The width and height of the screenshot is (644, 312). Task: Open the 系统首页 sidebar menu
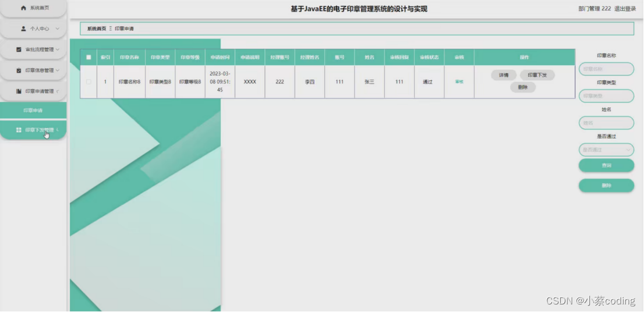click(33, 8)
